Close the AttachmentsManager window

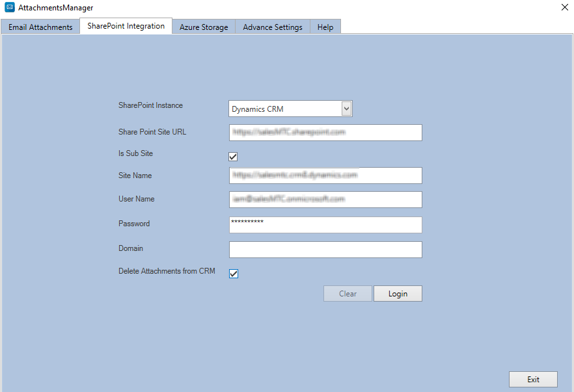point(564,7)
